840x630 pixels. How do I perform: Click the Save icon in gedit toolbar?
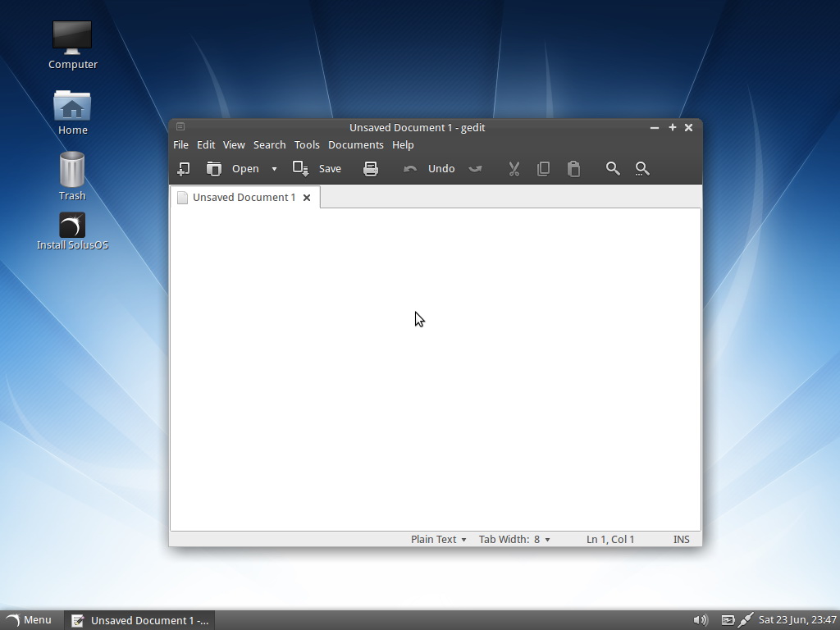300,169
